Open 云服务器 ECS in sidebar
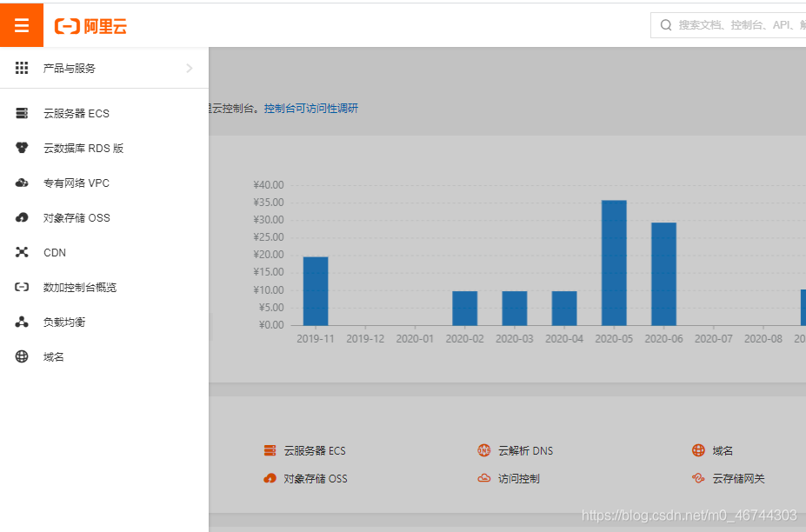This screenshot has height=532, width=806. [76, 114]
